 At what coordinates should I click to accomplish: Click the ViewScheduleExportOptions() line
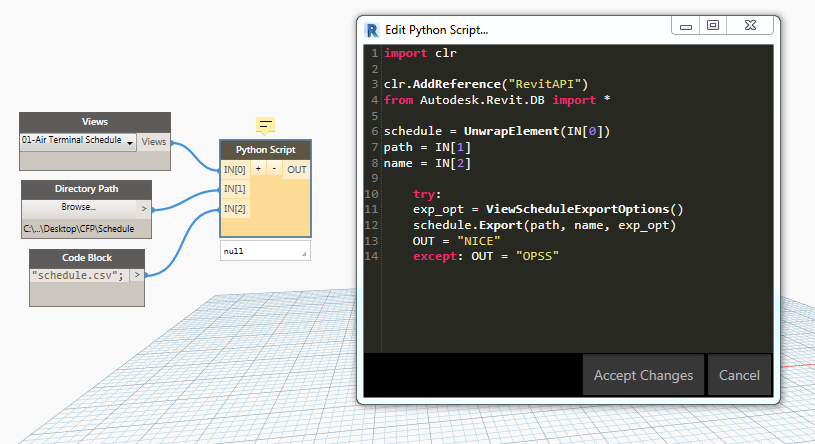(x=548, y=209)
